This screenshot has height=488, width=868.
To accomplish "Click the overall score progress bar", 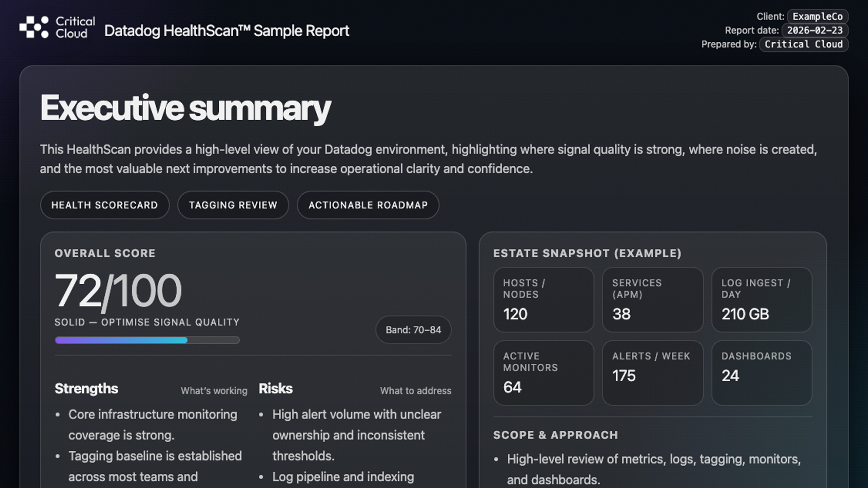I will (147, 340).
